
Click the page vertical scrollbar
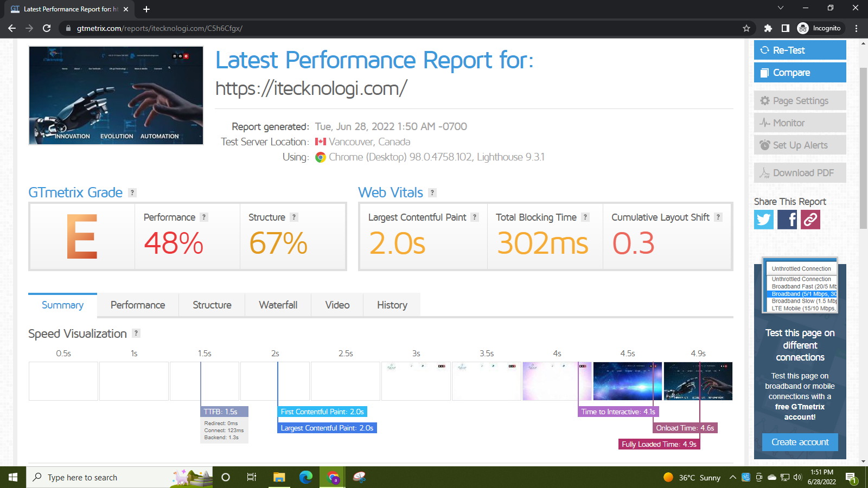863,152
